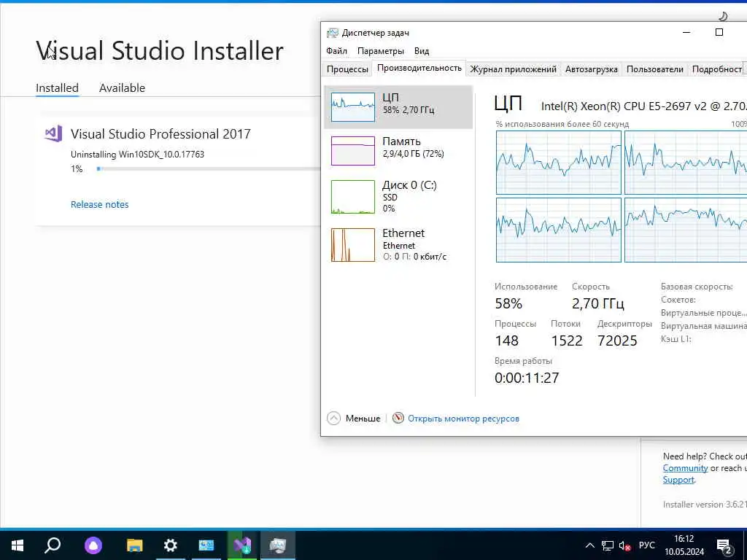Screen dimensions: 747x560
Task: Maximize the Task Manager window
Action: tap(719, 32)
